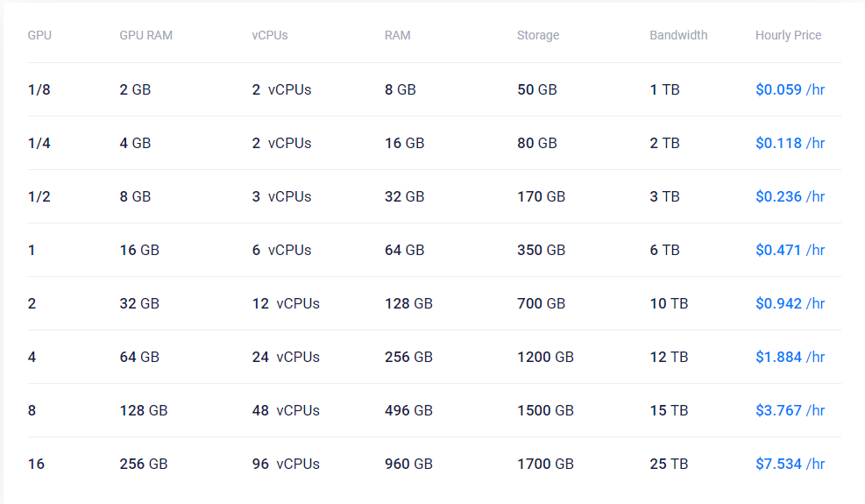The height and width of the screenshot is (504, 865).
Task: Select the $0.118 /hr hourly price
Action: pyautogui.click(x=790, y=143)
